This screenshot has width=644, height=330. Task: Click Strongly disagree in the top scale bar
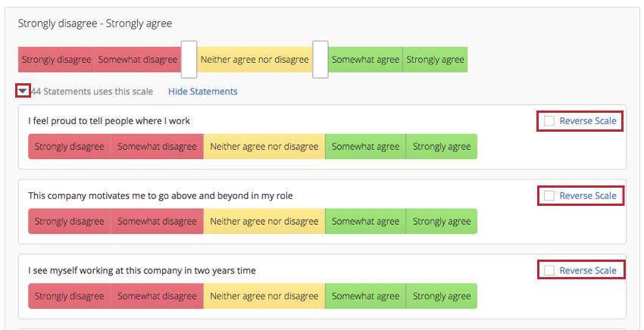[x=56, y=60]
